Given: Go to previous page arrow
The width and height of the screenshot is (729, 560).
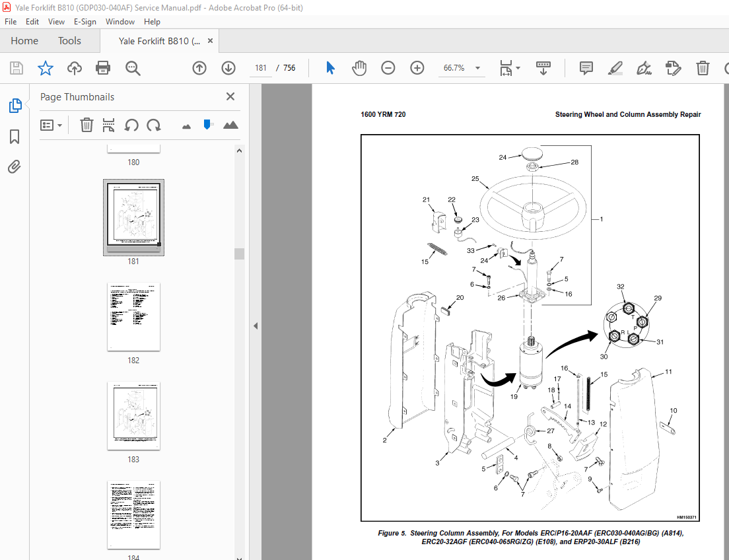Looking at the screenshot, I should click(x=199, y=68).
